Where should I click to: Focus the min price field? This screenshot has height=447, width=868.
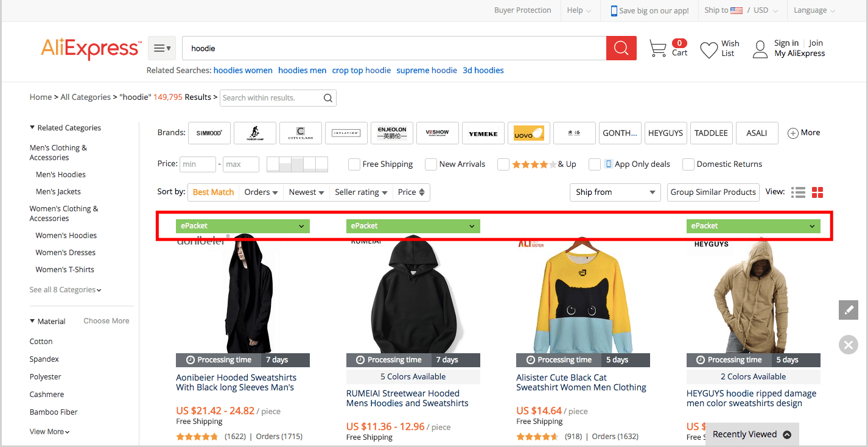[198, 164]
